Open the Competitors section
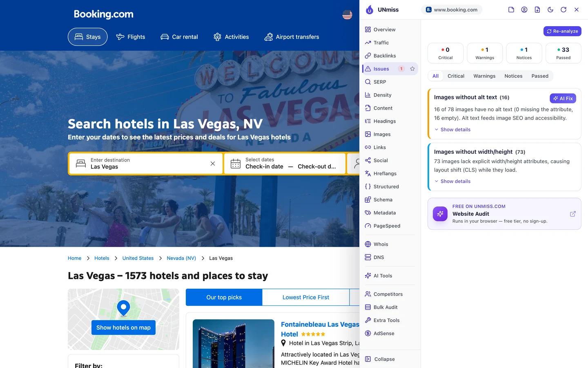The height and width of the screenshot is (368, 588). [390, 294]
